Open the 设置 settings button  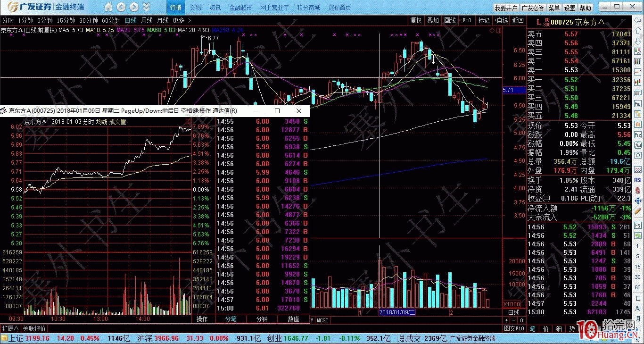(x=570, y=8)
